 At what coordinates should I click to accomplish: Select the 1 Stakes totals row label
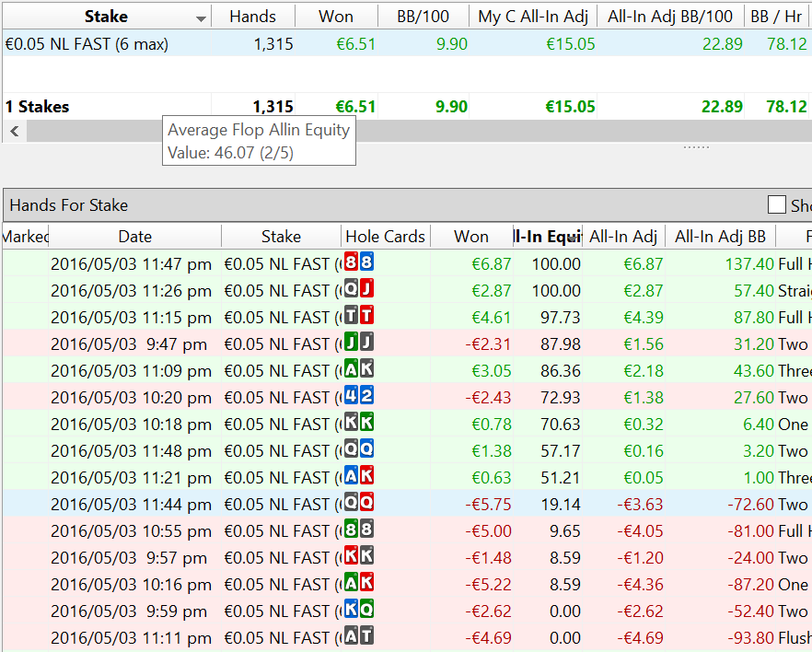pos(37,107)
